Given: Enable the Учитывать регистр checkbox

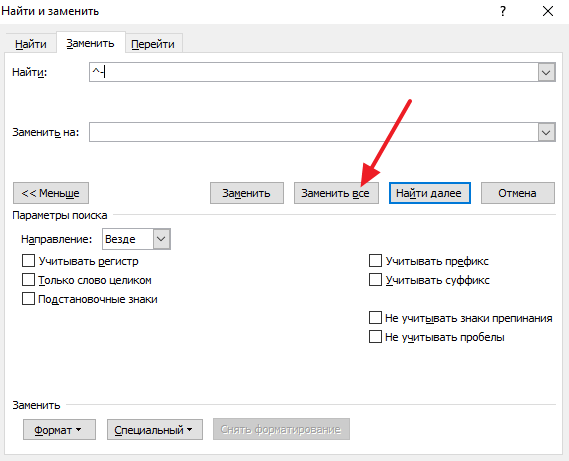Looking at the screenshot, I should [x=28, y=261].
